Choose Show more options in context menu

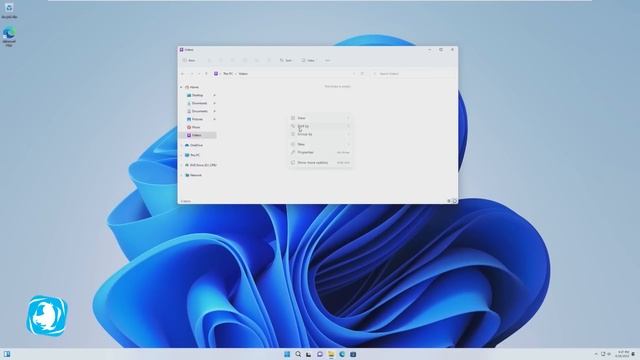tap(320, 162)
